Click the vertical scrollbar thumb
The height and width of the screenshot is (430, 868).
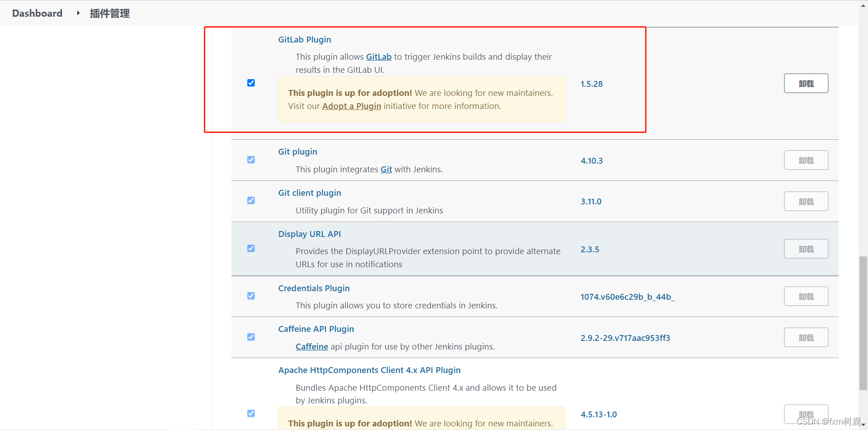point(863,323)
